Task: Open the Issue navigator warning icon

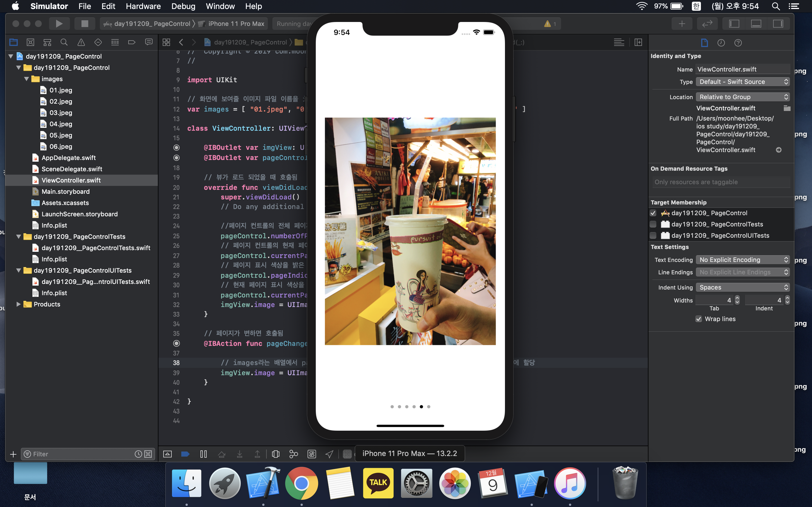Action: pos(81,42)
